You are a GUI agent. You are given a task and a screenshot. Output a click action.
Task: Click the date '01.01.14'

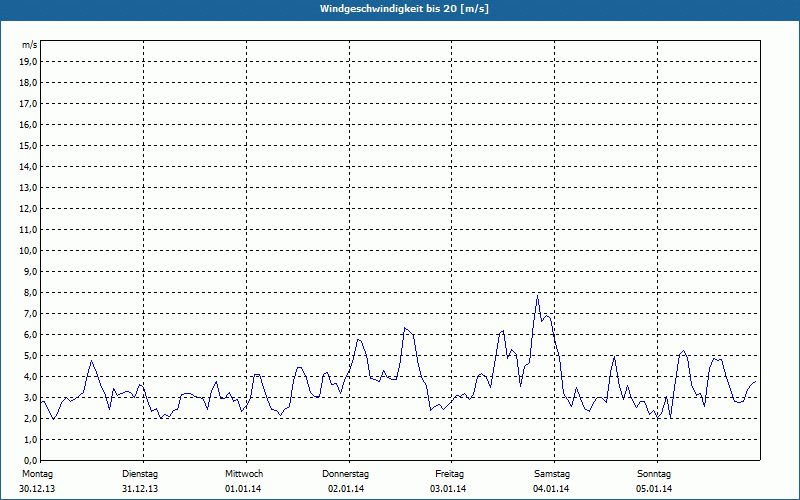[243, 489]
